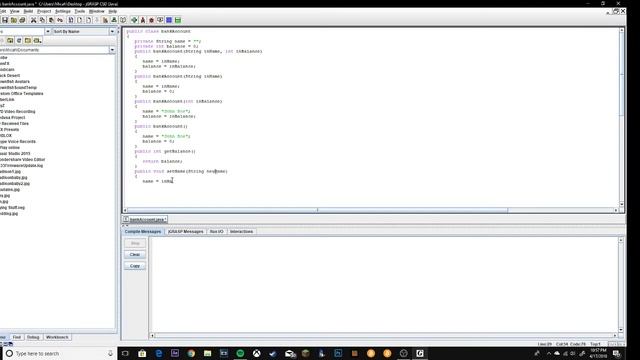Click the blue square toolbar icon
Viewport: 640px width, 360px height.
tap(169, 20)
